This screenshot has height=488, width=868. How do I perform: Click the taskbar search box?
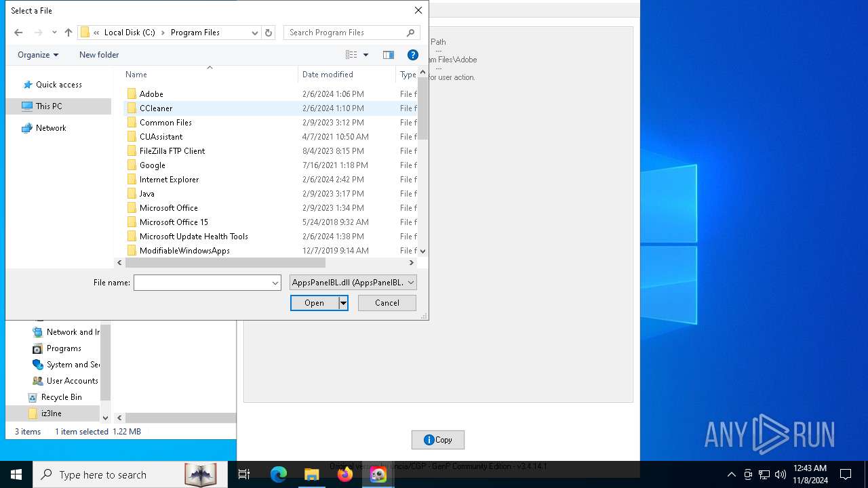130,474
